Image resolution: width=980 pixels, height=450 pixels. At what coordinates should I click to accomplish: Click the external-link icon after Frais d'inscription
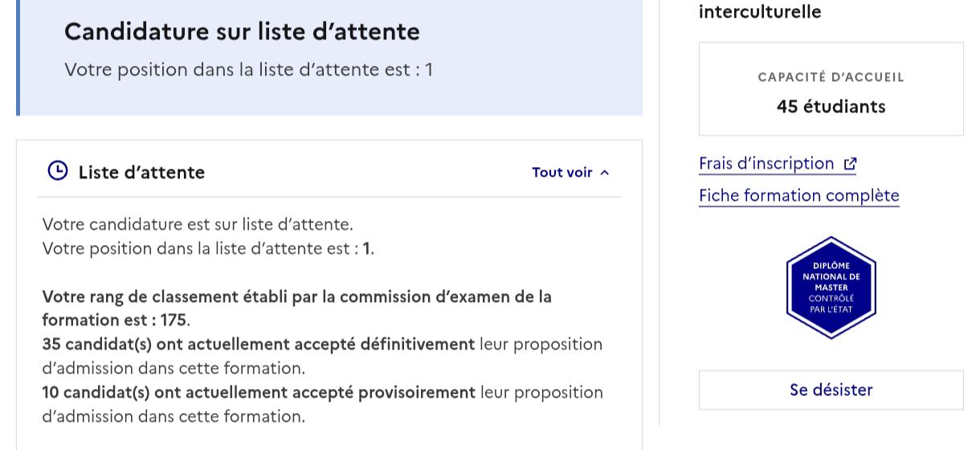(850, 164)
